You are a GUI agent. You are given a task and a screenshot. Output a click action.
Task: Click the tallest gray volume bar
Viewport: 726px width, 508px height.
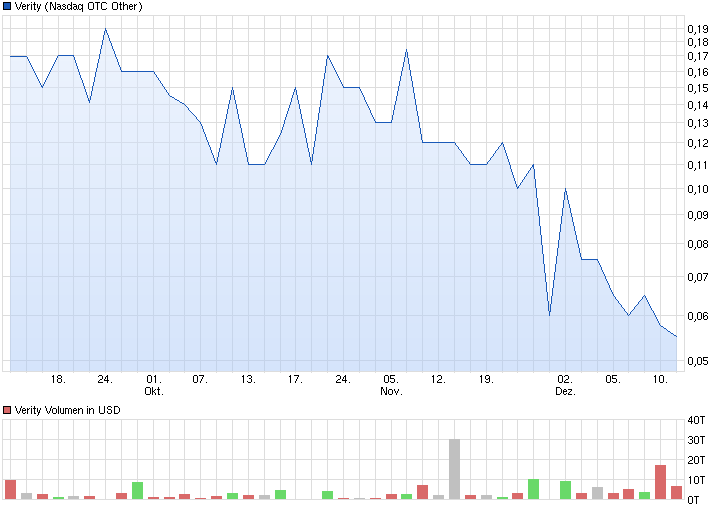[455, 469]
